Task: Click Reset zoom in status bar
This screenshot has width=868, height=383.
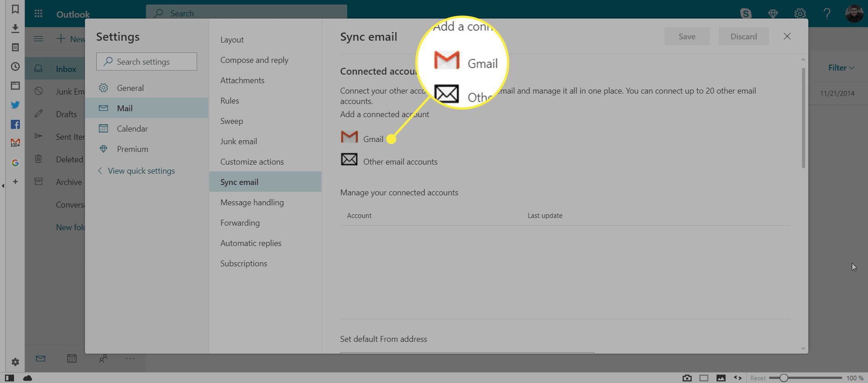Action: tap(758, 378)
